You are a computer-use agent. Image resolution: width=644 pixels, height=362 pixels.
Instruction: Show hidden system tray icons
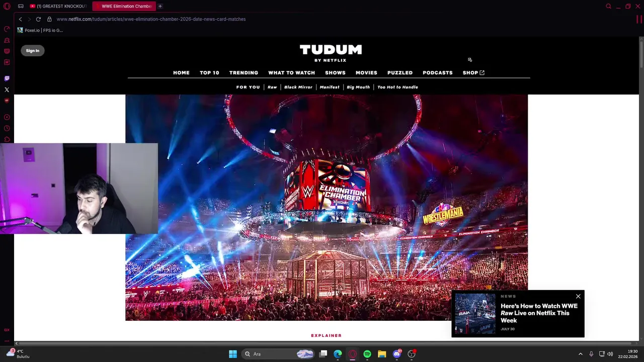click(581, 354)
